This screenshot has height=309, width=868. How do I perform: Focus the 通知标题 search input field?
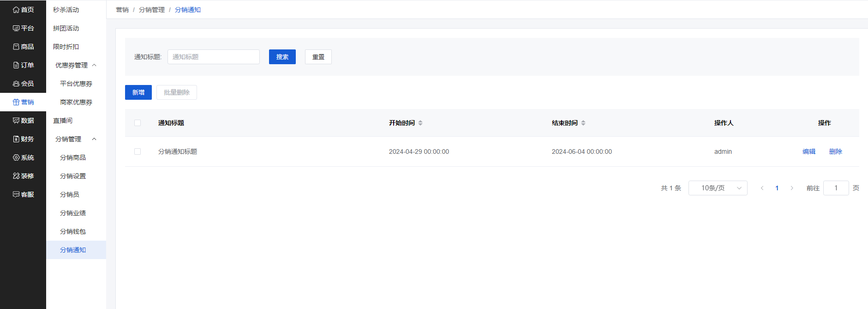pos(214,57)
